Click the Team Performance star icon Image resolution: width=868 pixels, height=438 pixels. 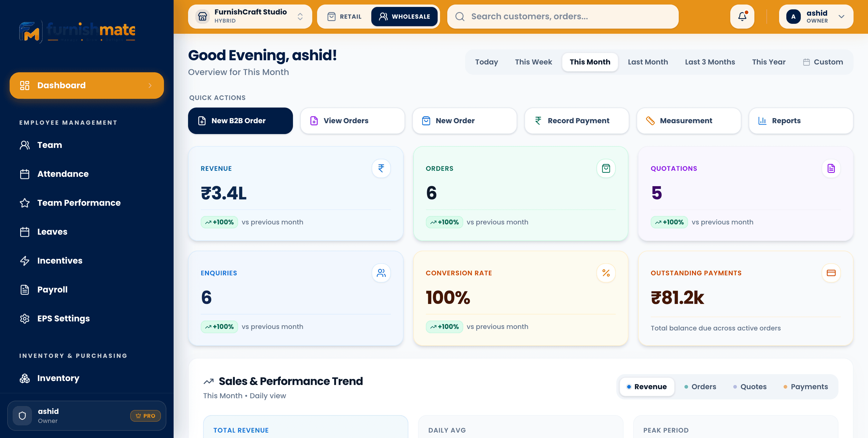tap(25, 203)
